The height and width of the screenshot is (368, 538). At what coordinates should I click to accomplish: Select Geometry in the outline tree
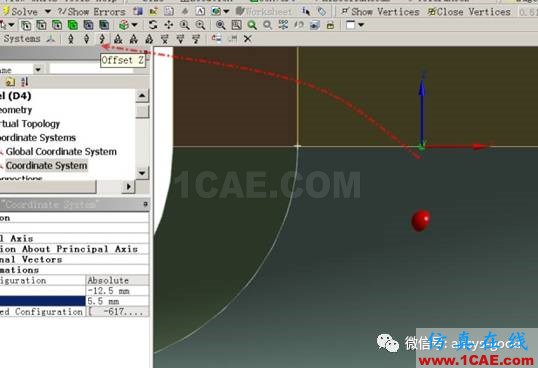(16, 110)
